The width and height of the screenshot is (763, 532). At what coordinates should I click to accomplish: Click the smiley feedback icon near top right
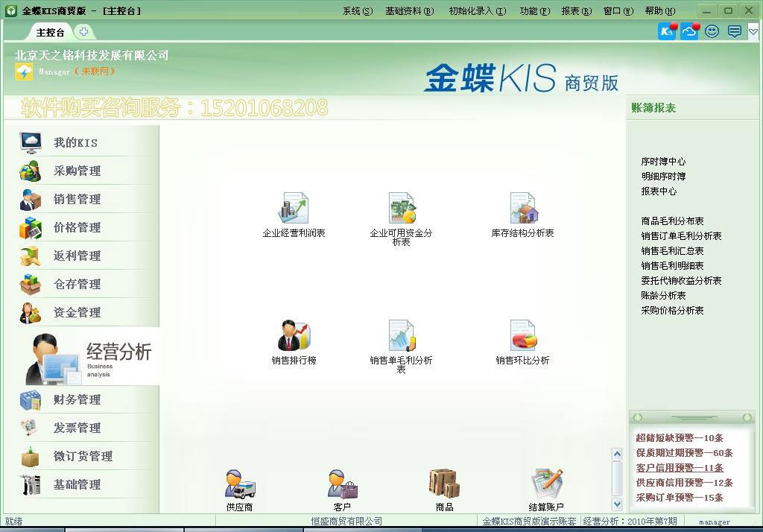712,31
